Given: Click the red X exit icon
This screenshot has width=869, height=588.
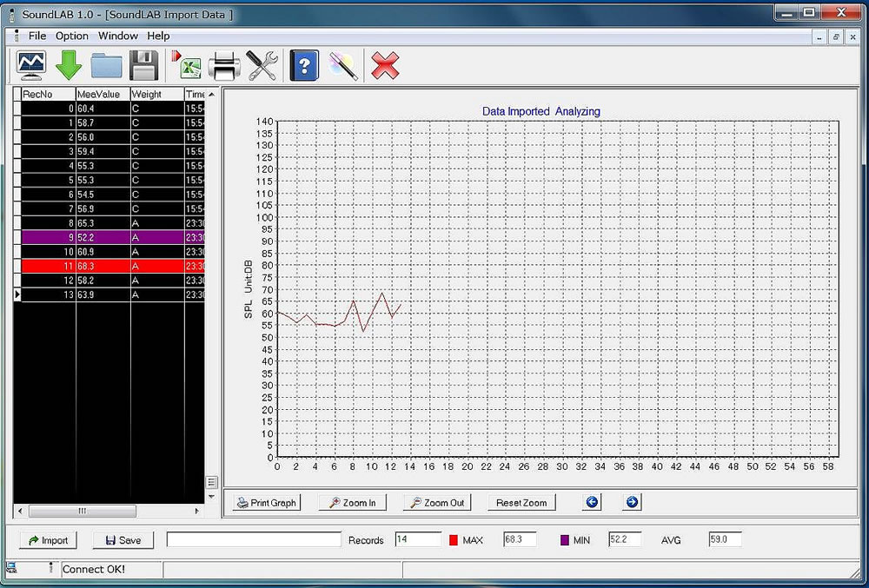Looking at the screenshot, I should pos(385,65).
